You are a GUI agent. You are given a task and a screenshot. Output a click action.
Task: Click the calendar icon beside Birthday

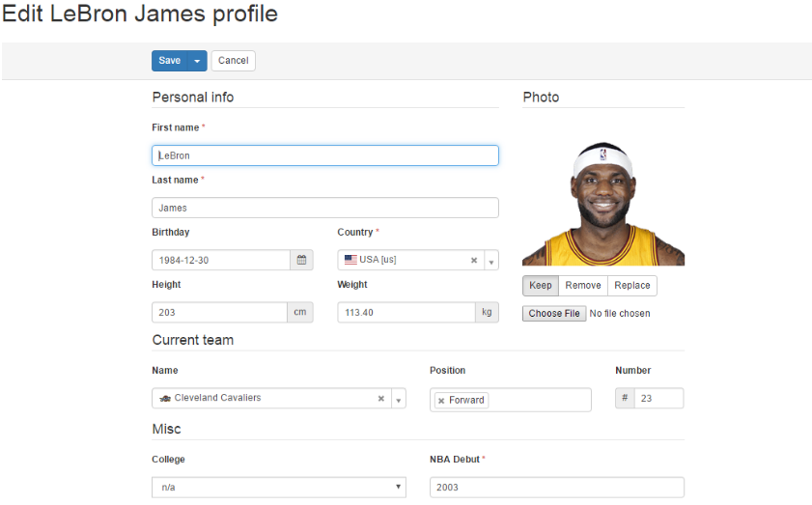point(301,260)
